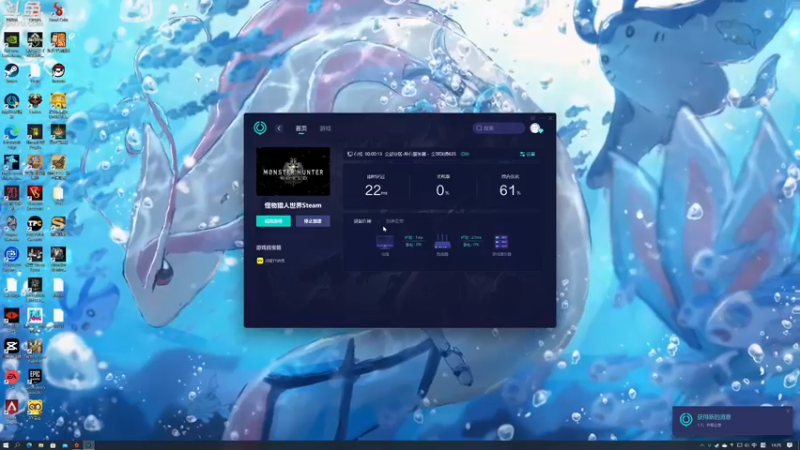Open the Pokeball desktop shortcut
This screenshot has height=450, width=800.
coord(58,71)
